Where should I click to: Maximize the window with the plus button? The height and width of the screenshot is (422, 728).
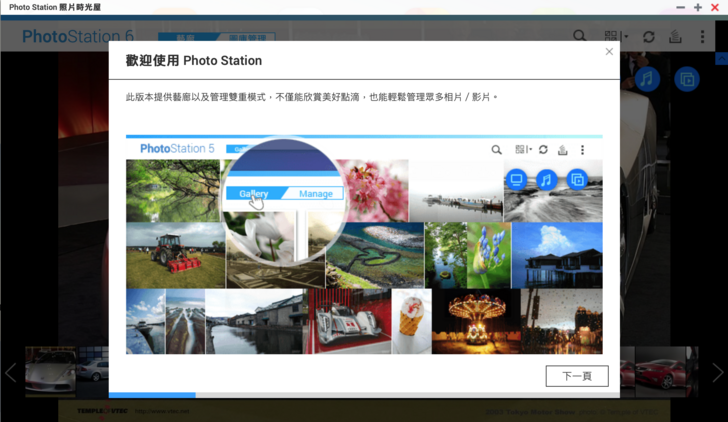pos(697,7)
